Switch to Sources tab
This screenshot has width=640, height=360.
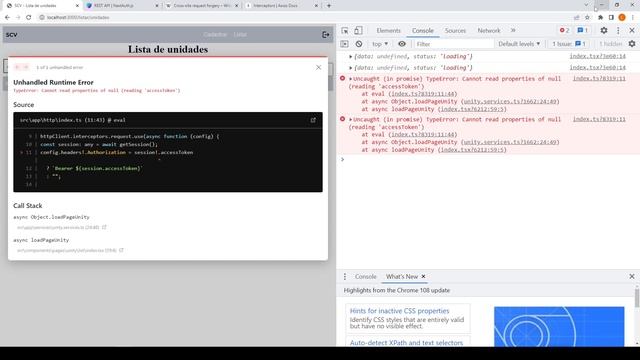click(455, 31)
